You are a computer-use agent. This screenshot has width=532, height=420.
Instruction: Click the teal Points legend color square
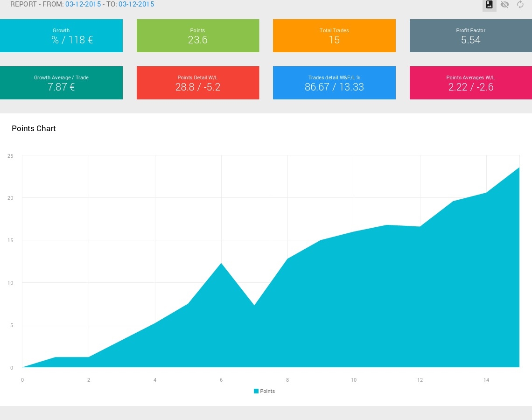(x=256, y=391)
